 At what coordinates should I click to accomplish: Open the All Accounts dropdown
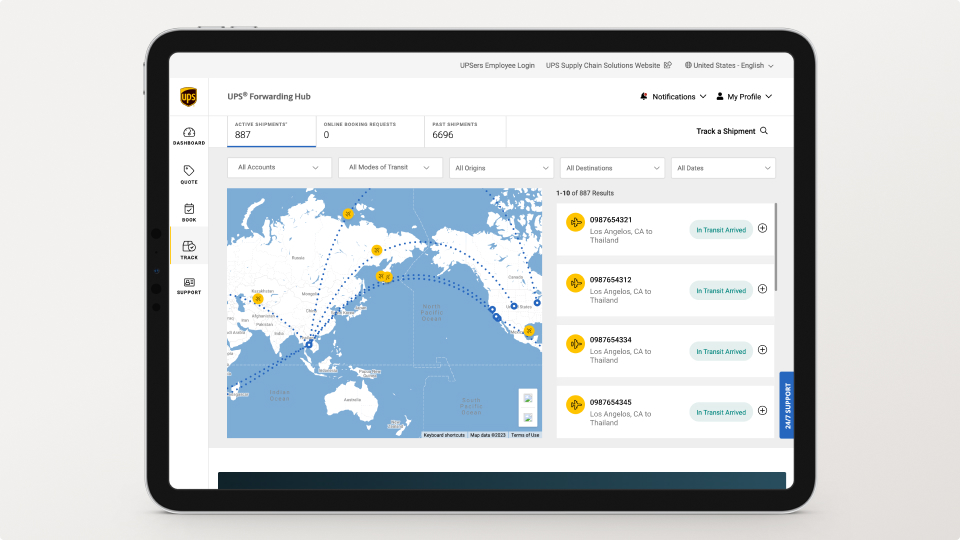pyautogui.click(x=279, y=168)
